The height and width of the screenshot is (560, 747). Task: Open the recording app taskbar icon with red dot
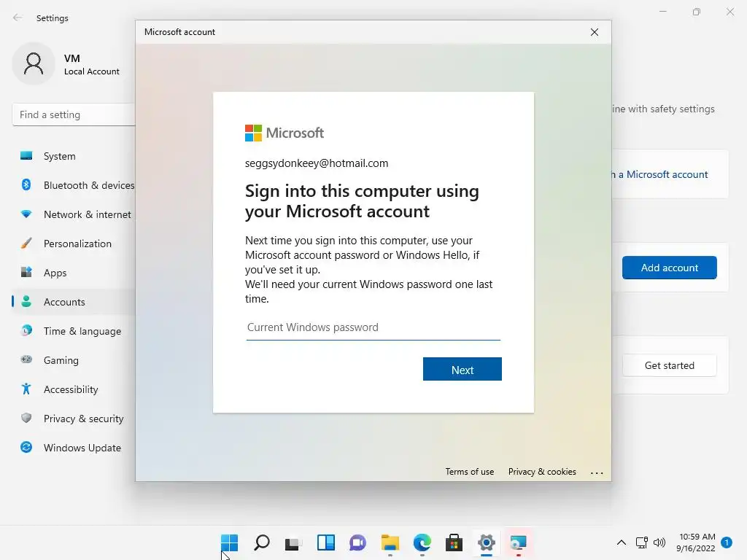click(x=519, y=542)
